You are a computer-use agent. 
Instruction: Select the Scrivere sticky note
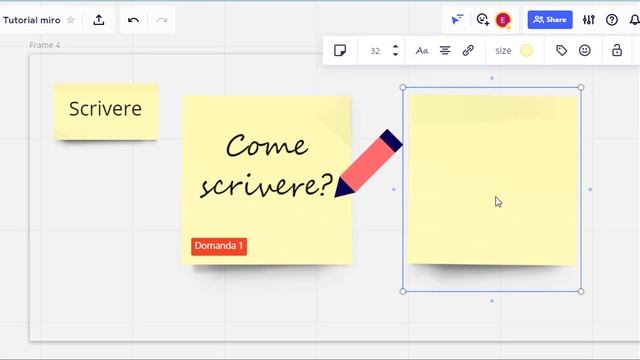(106, 112)
